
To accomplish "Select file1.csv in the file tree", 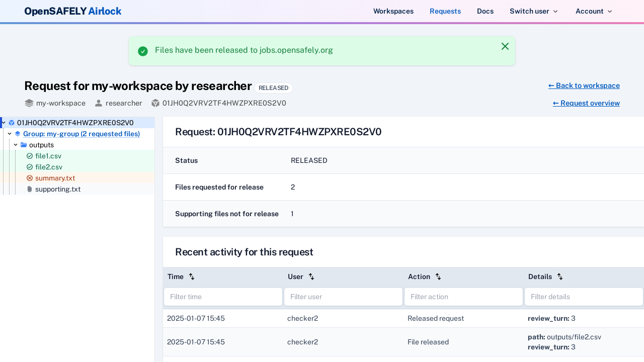I will tap(48, 156).
